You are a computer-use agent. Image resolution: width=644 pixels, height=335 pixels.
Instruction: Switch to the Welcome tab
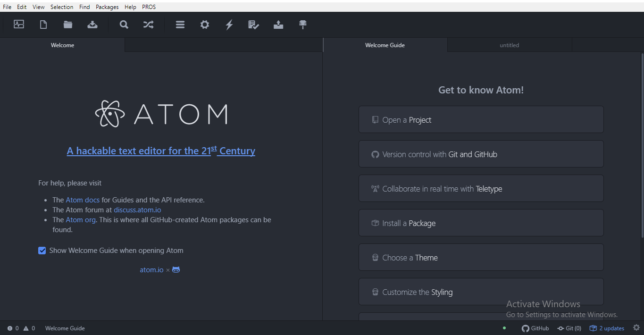(x=62, y=45)
